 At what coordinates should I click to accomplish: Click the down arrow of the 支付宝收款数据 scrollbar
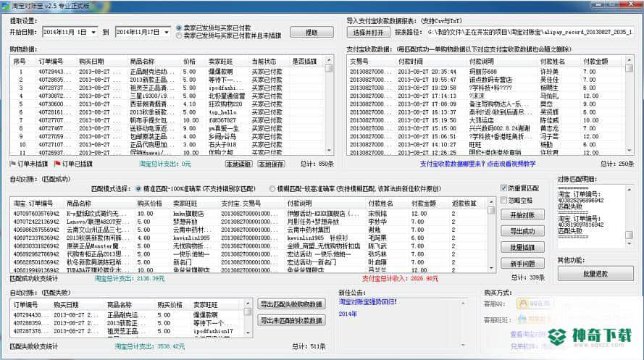(629, 151)
